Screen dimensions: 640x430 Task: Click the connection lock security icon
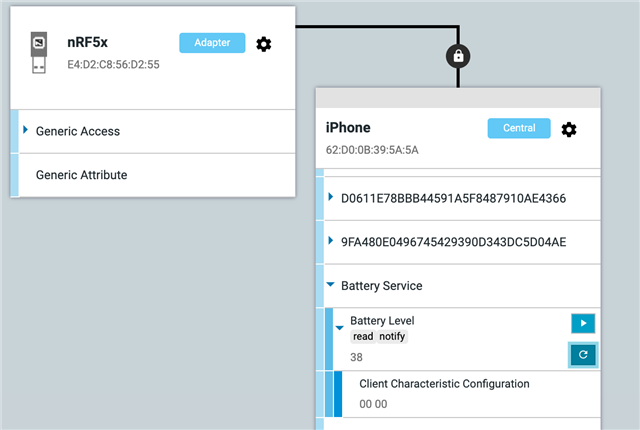[x=458, y=56]
